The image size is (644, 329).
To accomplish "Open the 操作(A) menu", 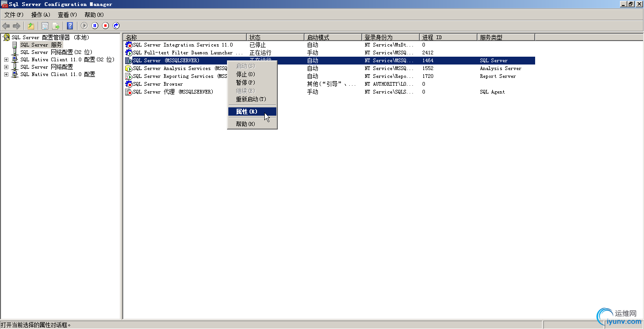I will click(x=41, y=15).
